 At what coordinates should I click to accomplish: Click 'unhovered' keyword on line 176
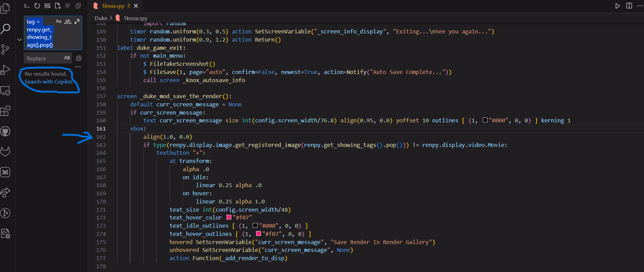tap(184, 250)
